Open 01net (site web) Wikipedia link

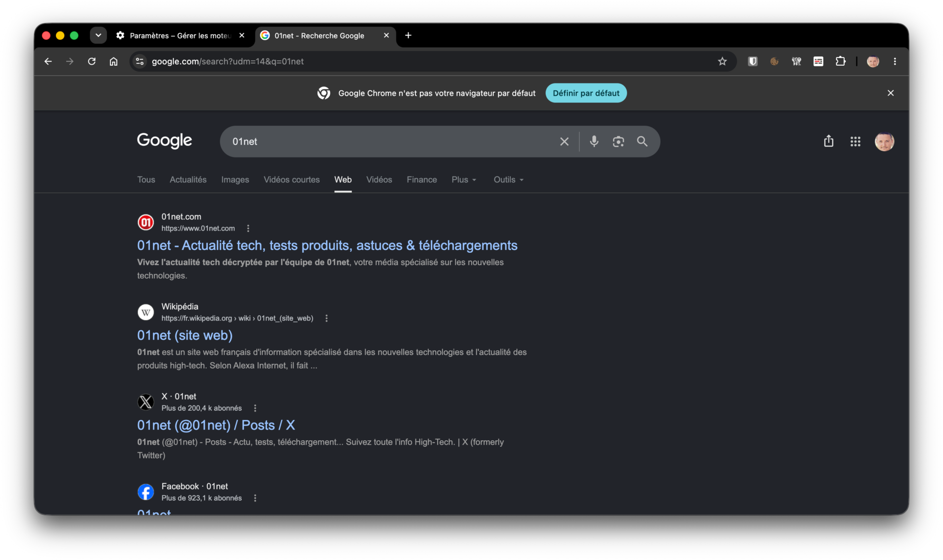coord(185,335)
